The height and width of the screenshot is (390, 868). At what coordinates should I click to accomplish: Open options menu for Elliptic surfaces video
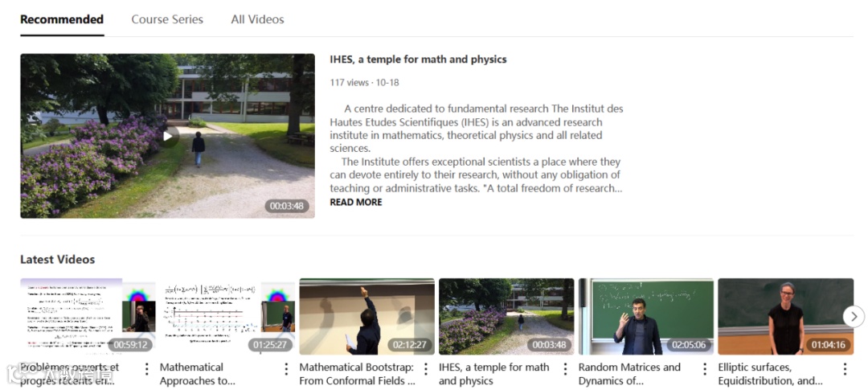click(845, 369)
